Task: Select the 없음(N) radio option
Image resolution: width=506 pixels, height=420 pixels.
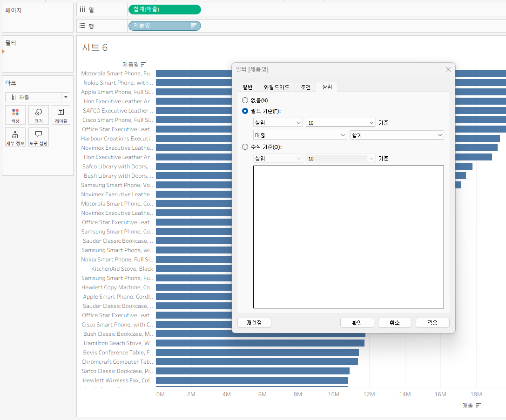Action: [245, 100]
